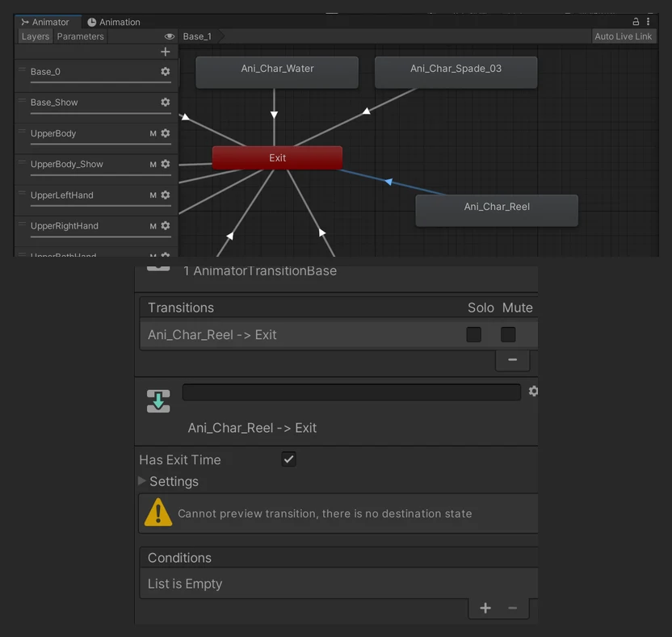The width and height of the screenshot is (672, 637).
Task: Uncheck the Has Exit Time checkbox
Action: [289, 459]
